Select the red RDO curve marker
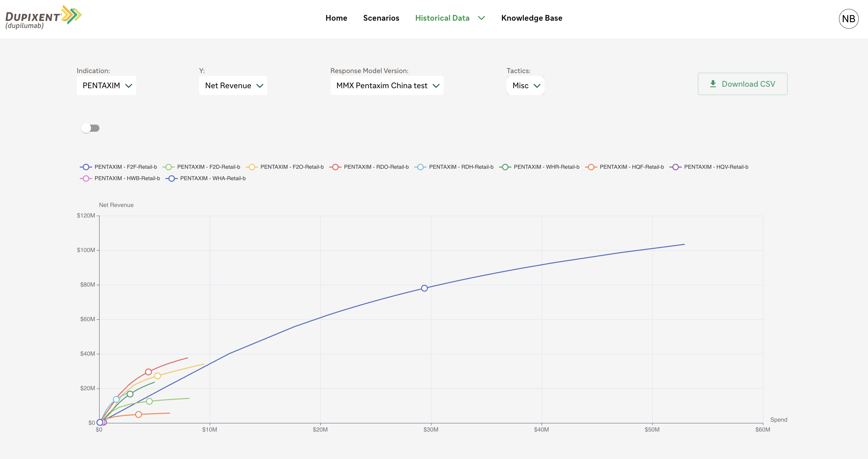 [148, 372]
